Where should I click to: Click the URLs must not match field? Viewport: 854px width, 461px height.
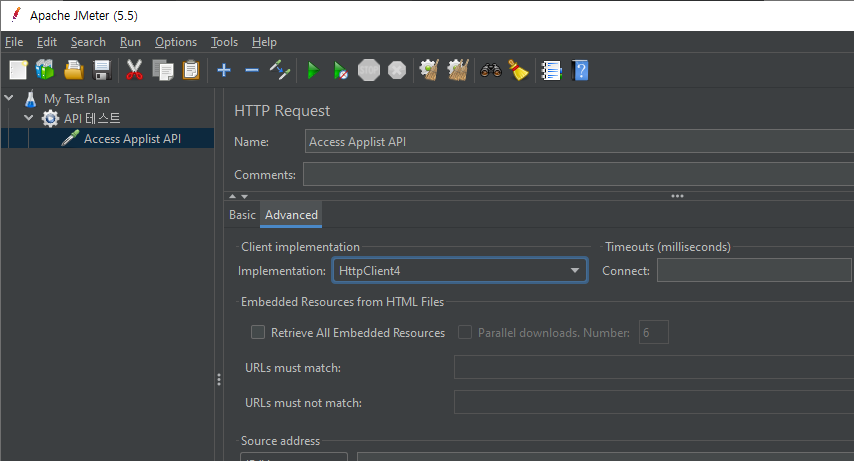tap(654, 402)
